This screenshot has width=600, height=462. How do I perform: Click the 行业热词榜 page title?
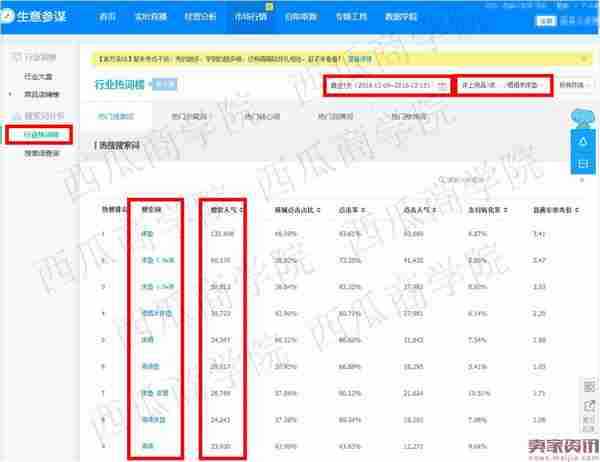[120, 85]
